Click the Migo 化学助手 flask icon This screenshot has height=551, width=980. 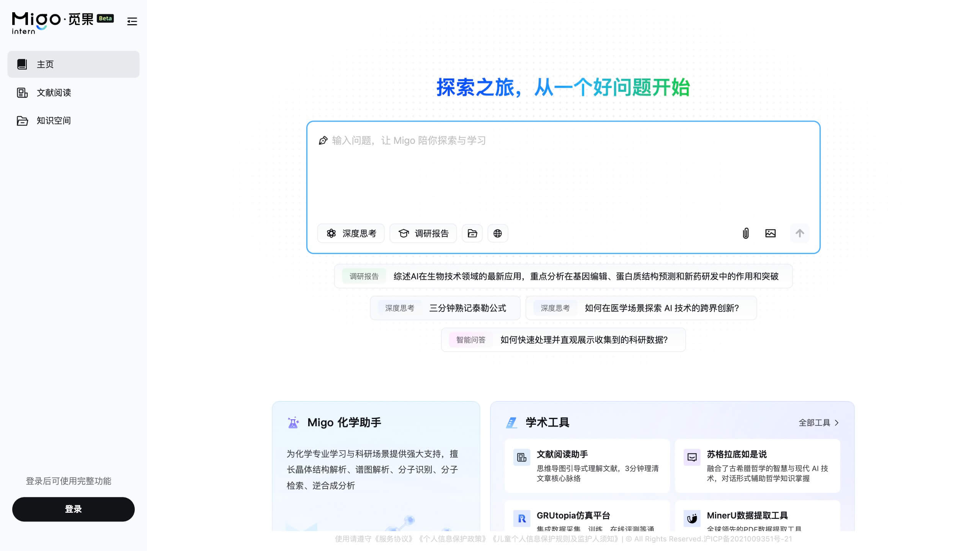click(293, 422)
